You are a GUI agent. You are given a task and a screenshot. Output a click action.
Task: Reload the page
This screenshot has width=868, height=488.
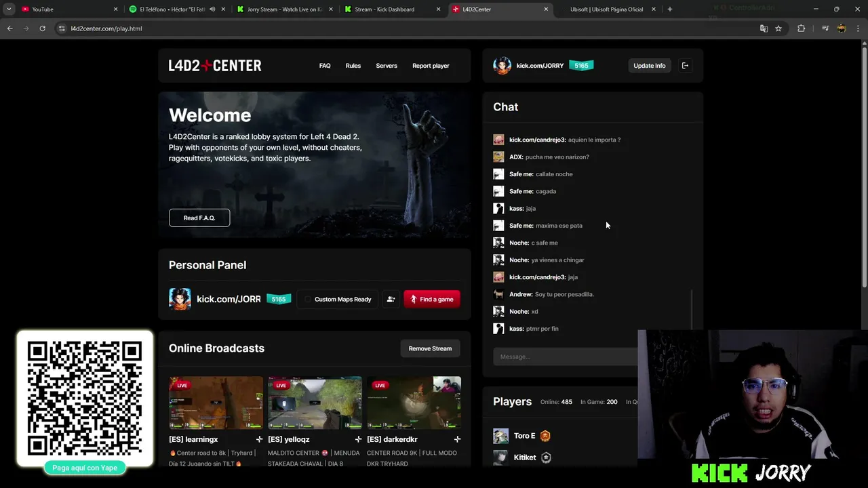(x=42, y=28)
